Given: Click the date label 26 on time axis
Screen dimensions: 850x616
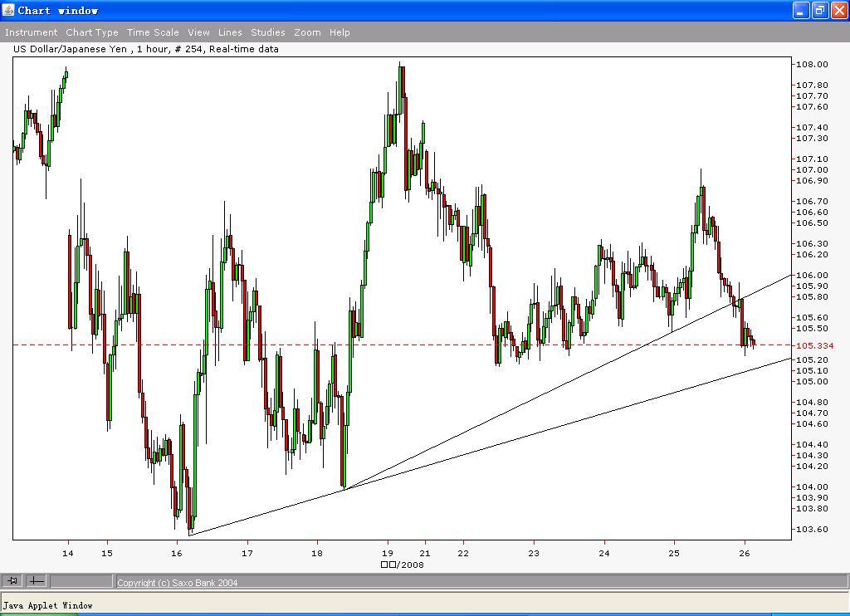Looking at the screenshot, I should [745, 553].
